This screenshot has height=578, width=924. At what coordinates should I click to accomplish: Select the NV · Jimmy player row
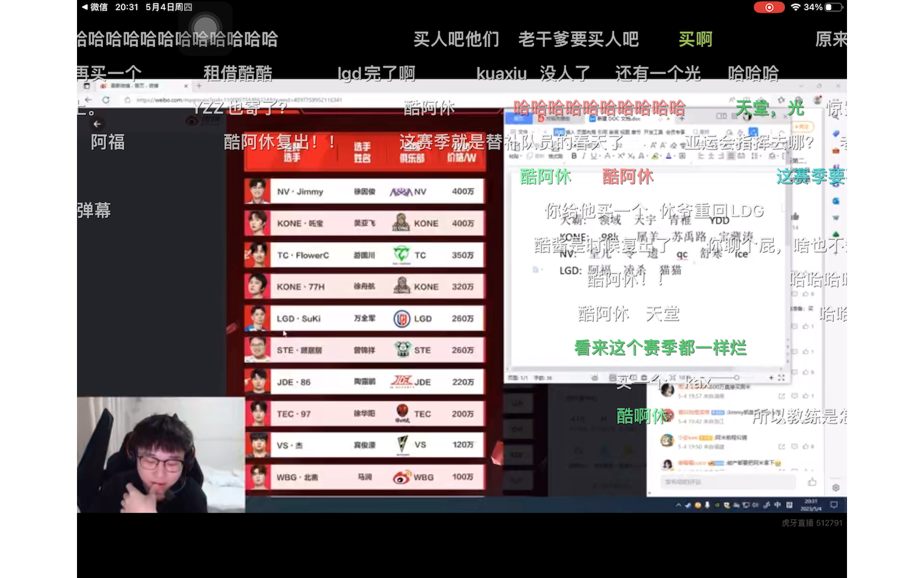tap(365, 191)
